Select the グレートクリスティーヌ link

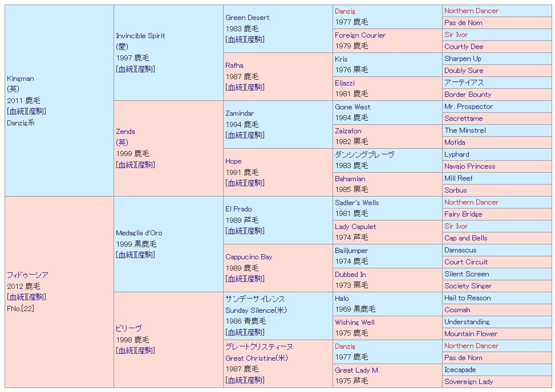(x=259, y=347)
